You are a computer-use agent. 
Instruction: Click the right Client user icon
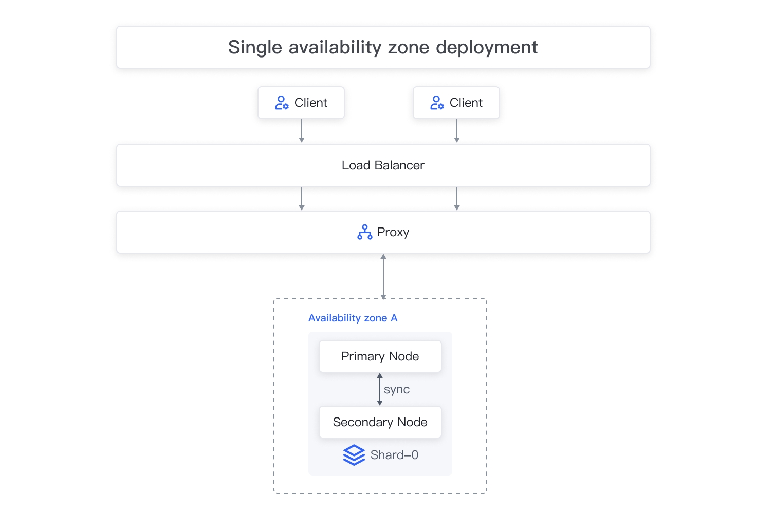(437, 103)
